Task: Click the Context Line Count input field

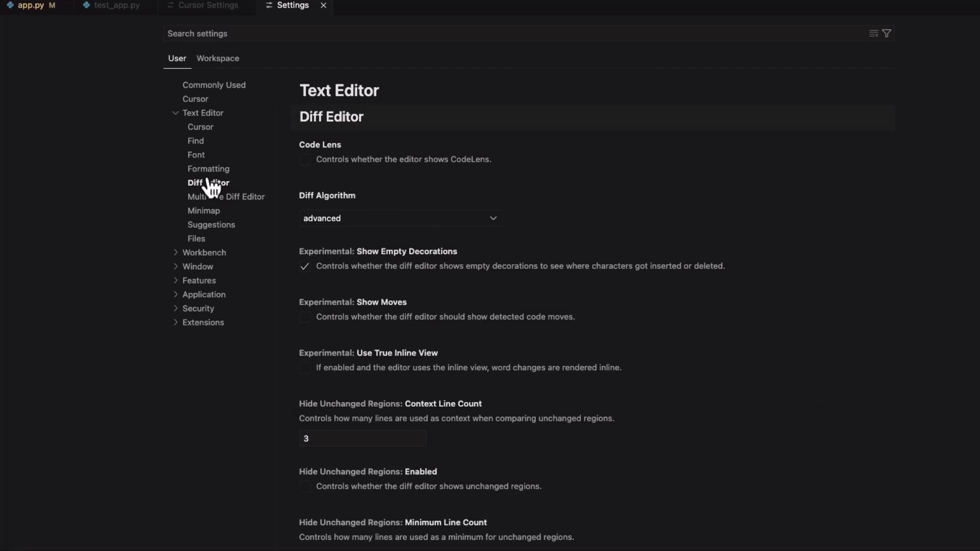Action: (x=362, y=439)
